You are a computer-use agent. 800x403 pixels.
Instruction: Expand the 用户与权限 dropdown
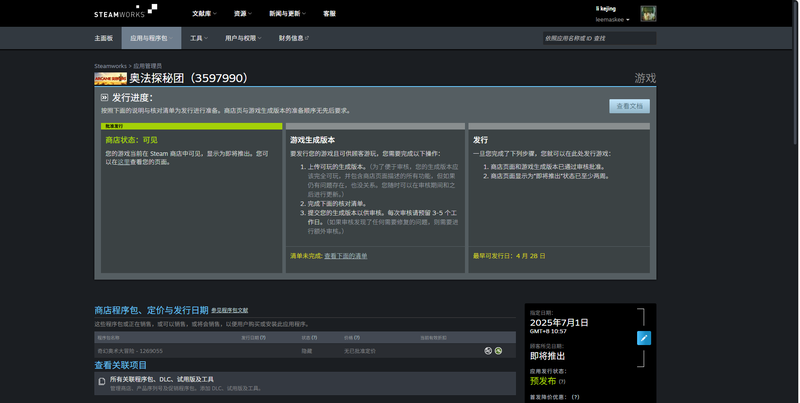[x=243, y=38]
